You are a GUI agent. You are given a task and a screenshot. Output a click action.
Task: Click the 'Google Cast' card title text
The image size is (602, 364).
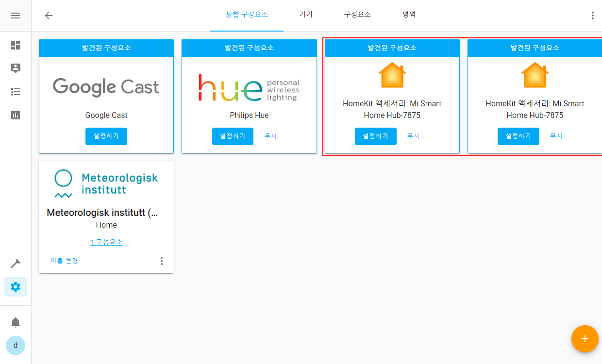pyautogui.click(x=106, y=116)
